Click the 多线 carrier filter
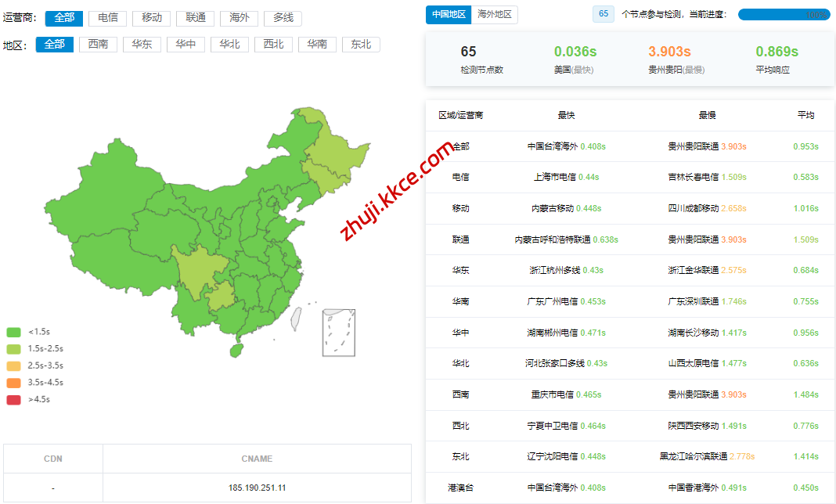The image size is (836, 504). point(283,17)
